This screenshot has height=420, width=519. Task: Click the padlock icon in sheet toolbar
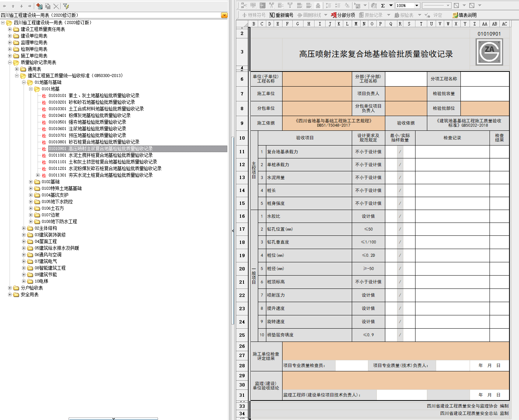[x=318, y=6]
